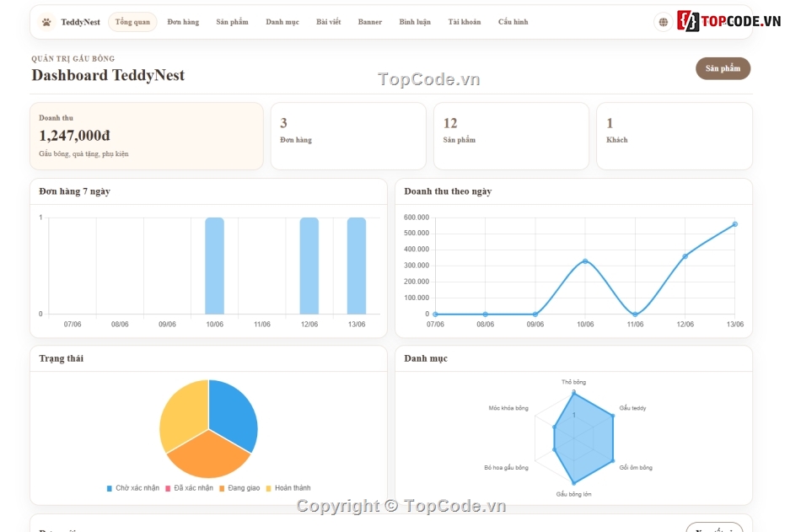Click the 13/06 bar in orders chart
The image size is (801, 532).
[x=357, y=266]
